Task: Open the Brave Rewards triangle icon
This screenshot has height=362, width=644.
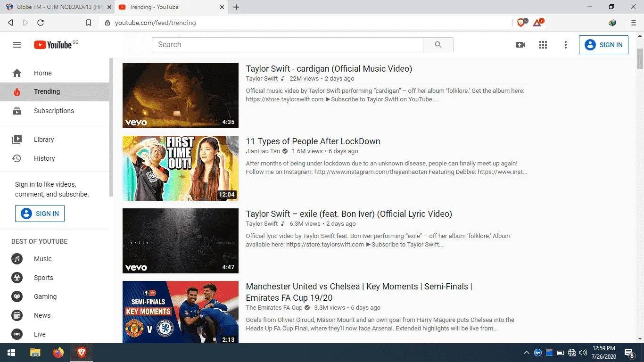Action: click(538, 22)
